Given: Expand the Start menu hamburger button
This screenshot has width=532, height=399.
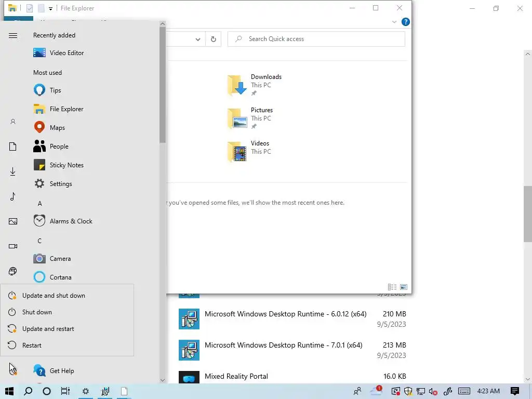Looking at the screenshot, I should pyautogui.click(x=13, y=36).
